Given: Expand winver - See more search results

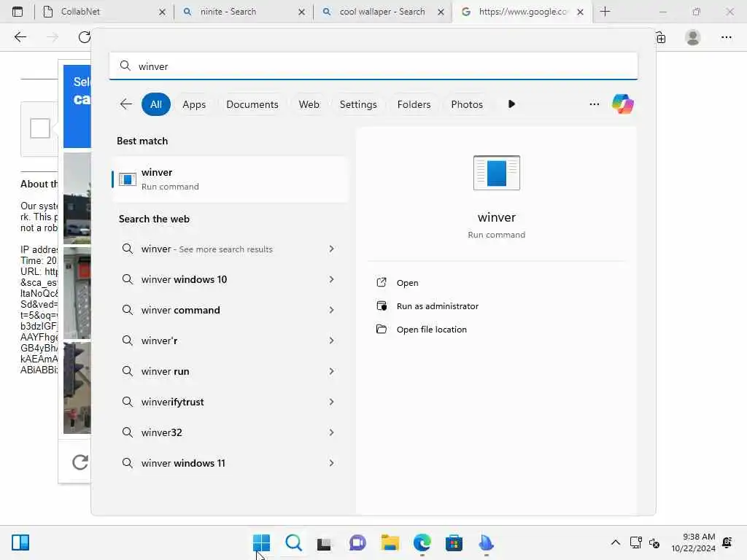Looking at the screenshot, I should [x=331, y=249].
